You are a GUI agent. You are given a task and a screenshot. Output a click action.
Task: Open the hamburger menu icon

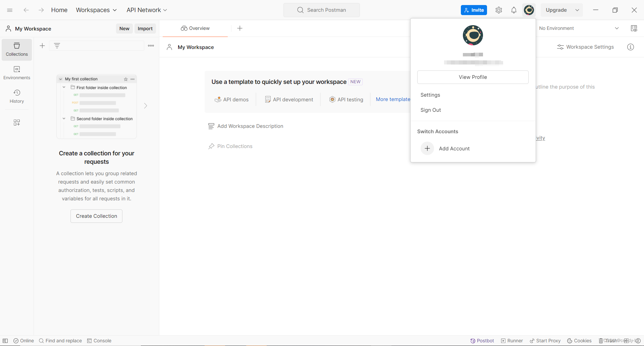point(10,10)
